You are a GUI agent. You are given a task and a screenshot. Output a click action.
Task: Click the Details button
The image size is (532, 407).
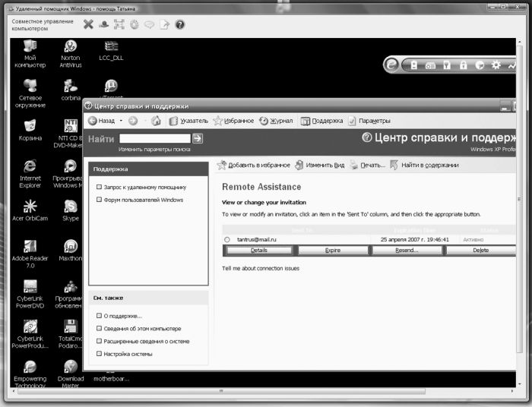(x=258, y=250)
